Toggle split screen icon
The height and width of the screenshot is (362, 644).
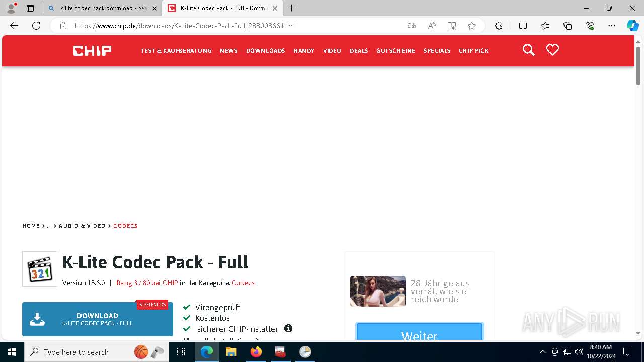[x=523, y=26]
